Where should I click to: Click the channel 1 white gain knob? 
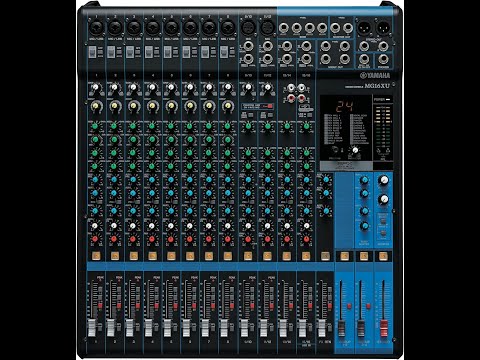tap(96, 88)
